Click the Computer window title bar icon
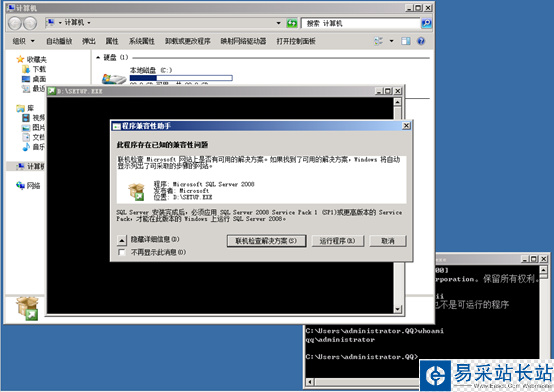This screenshot has width=554, height=392. click(x=11, y=8)
